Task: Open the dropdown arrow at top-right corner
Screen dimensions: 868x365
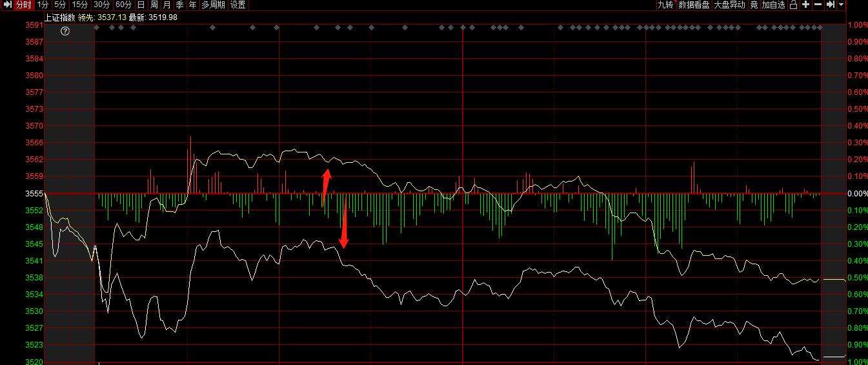Action: point(841,5)
